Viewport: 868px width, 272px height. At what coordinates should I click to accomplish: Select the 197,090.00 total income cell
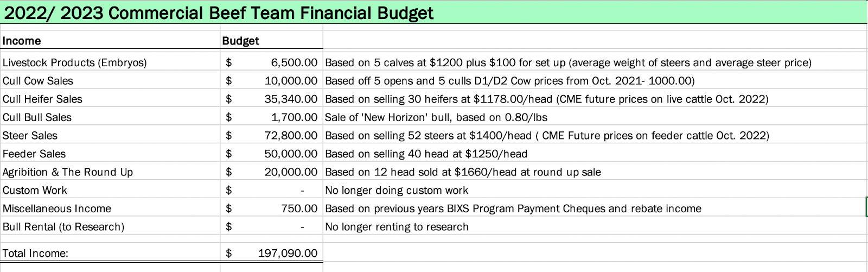coord(288,253)
